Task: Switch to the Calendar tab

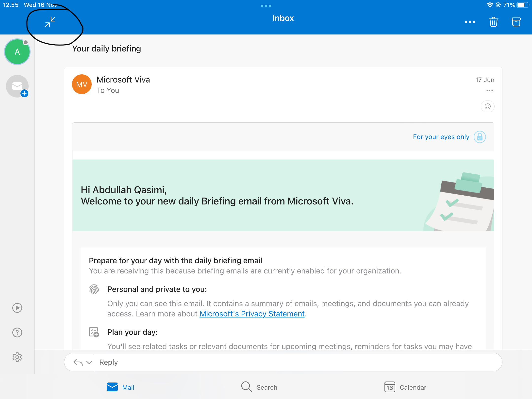Action: (x=405, y=387)
